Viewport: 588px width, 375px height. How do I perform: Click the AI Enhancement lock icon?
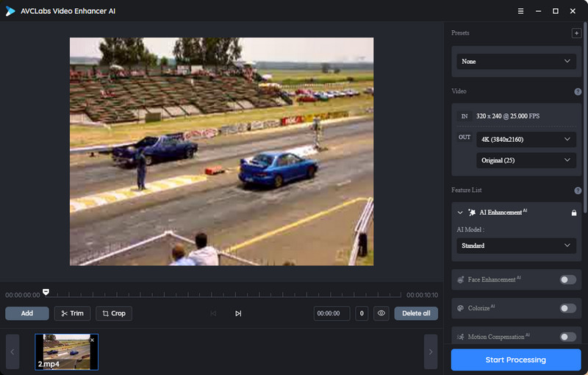click(574, 213)
